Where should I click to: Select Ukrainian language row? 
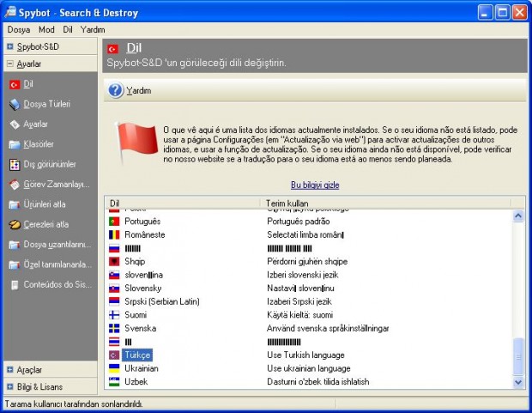tap(141, 368)
